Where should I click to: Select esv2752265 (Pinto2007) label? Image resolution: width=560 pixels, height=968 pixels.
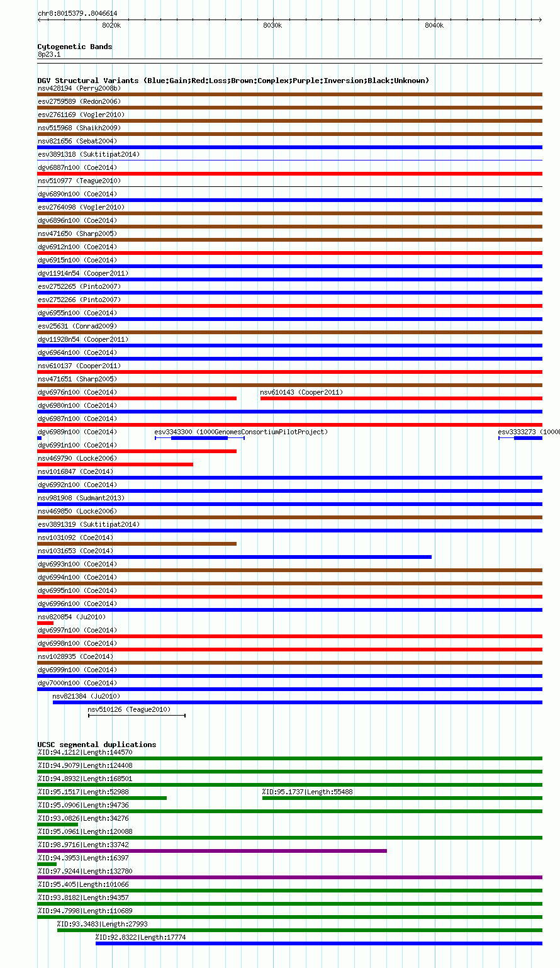click(79, 286)
